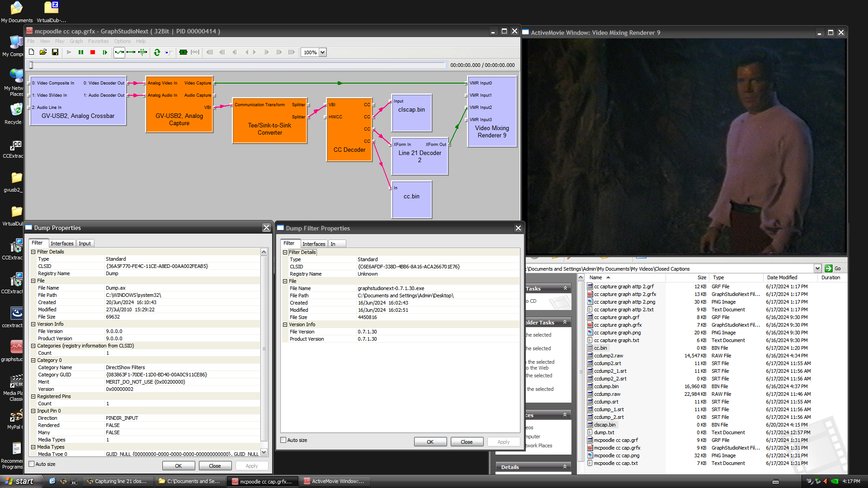Click scroll-down arrow in Dump Properties
The image size is (868, 488).
click(x=264, y=452)
